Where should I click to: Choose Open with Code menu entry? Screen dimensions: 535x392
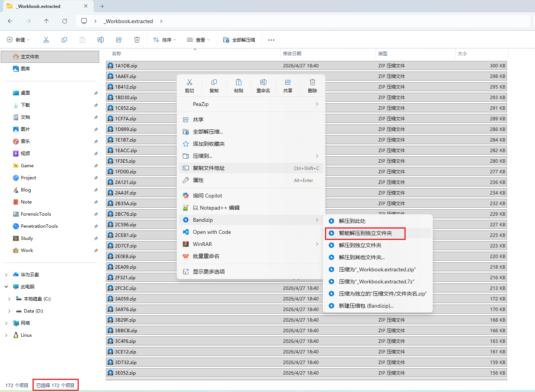[212, 232]
